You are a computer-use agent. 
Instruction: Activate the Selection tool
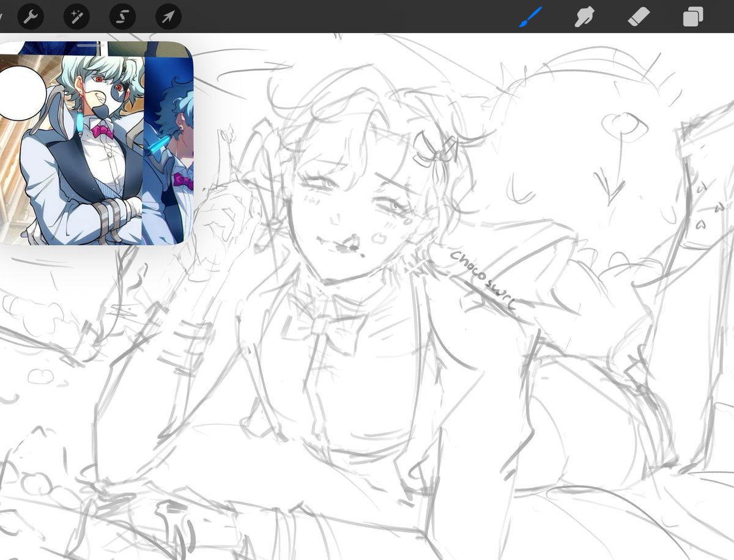click(x=122, y=17)
